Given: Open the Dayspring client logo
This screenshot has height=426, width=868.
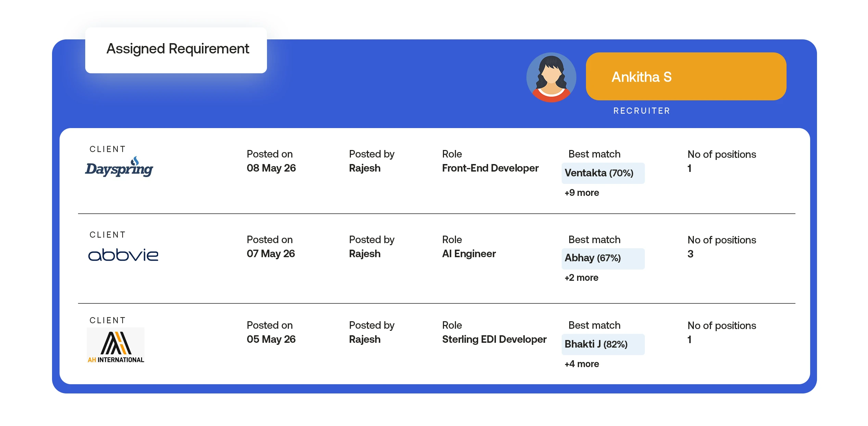Looking at the screenshot, I should click(x=119, y=167).
